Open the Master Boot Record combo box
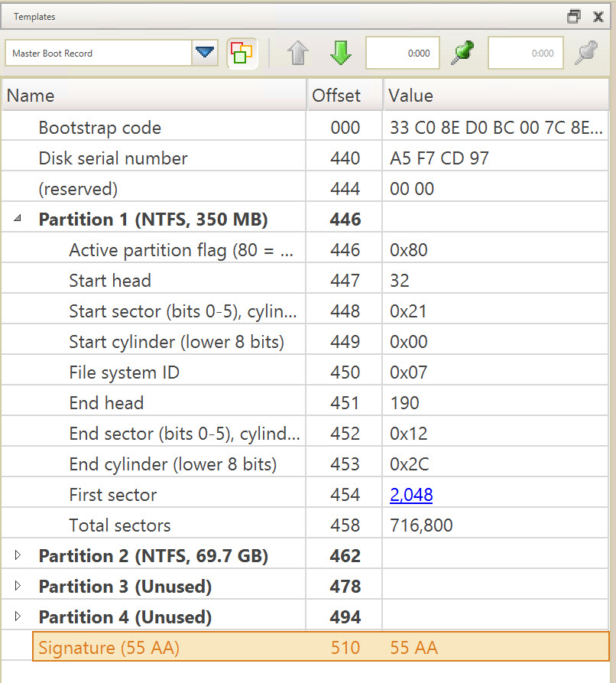The width and height of the screenshot is (616, 683). pyautogui.click(x=99, y=53)
